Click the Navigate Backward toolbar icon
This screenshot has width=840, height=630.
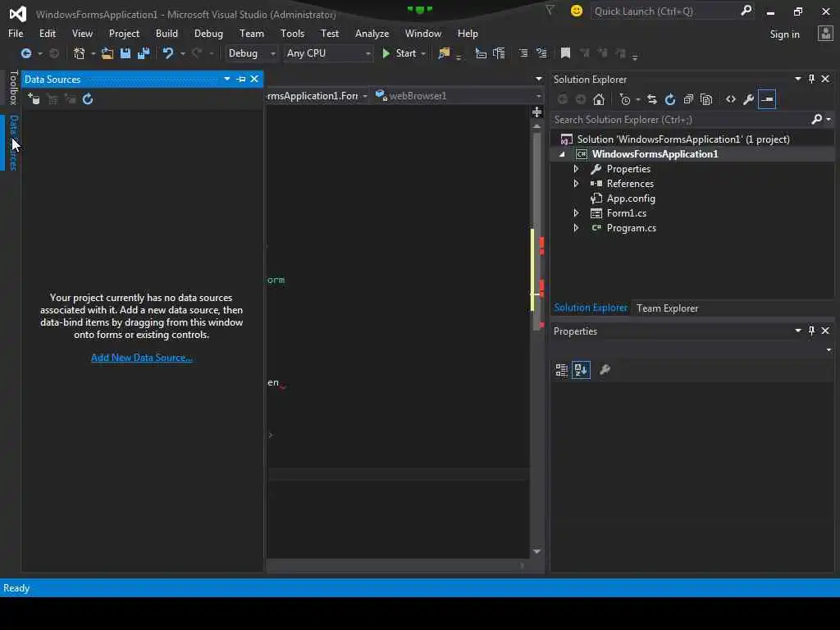click(25, 53)
